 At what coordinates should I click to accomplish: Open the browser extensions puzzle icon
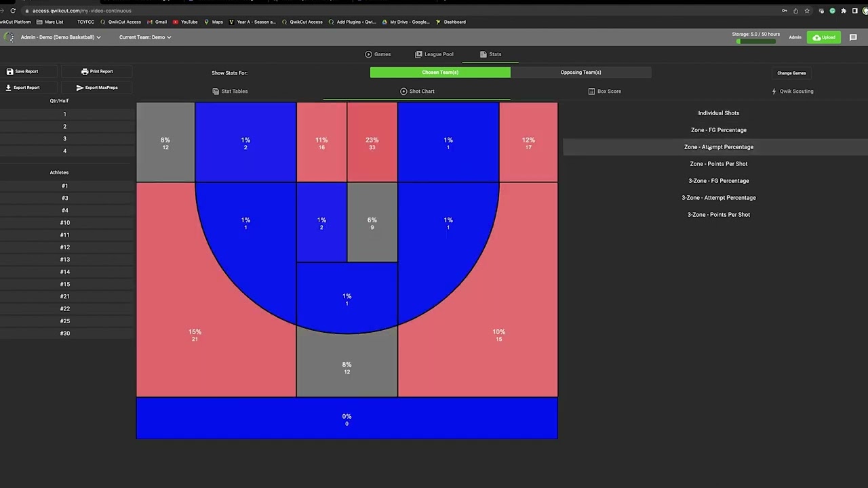(x=844, y=11)
